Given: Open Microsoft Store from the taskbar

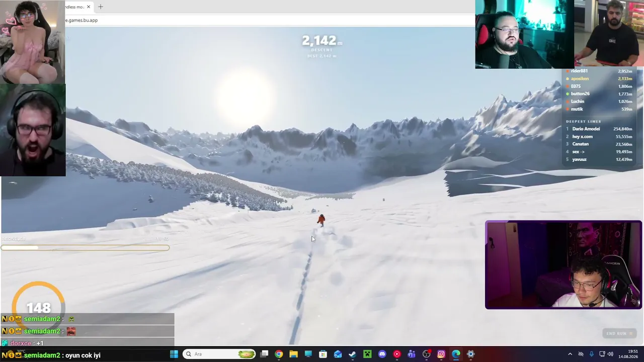Looking at the screenshot, I should 323,354.
